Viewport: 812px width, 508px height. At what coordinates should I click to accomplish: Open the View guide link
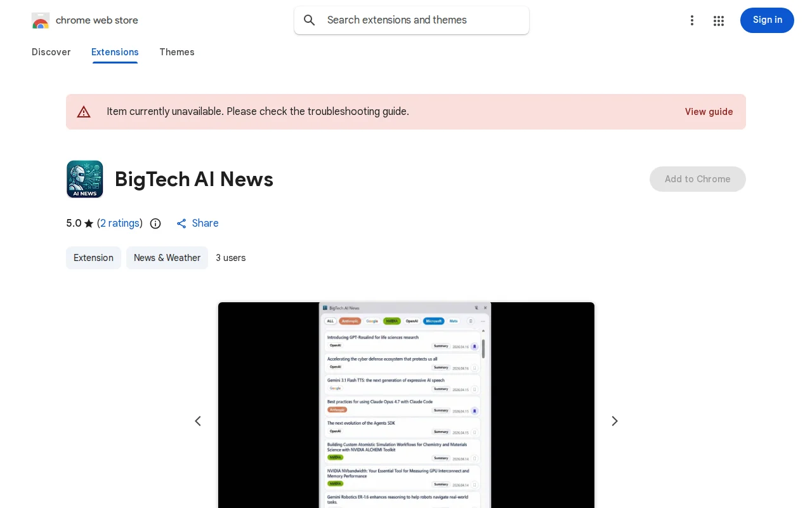(709, 112)
